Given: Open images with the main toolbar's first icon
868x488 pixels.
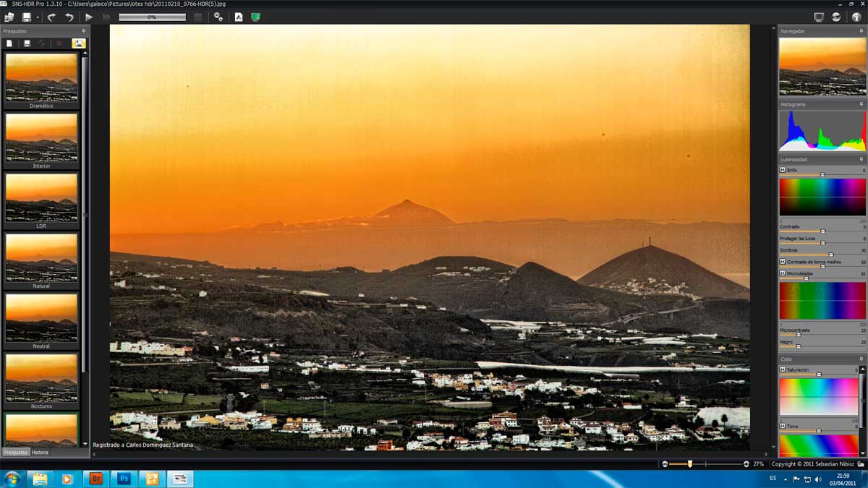Looking at the screenshot, I should pos(9,17).
